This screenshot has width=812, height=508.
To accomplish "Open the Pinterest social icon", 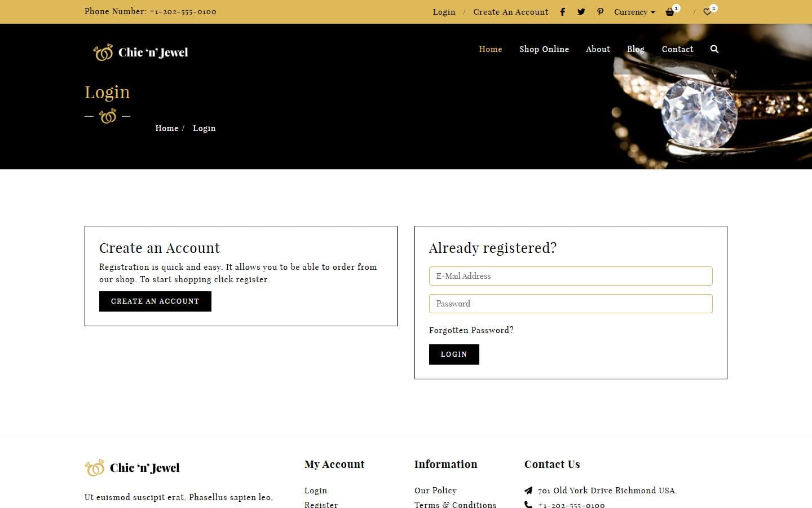I will pos(601,12).
